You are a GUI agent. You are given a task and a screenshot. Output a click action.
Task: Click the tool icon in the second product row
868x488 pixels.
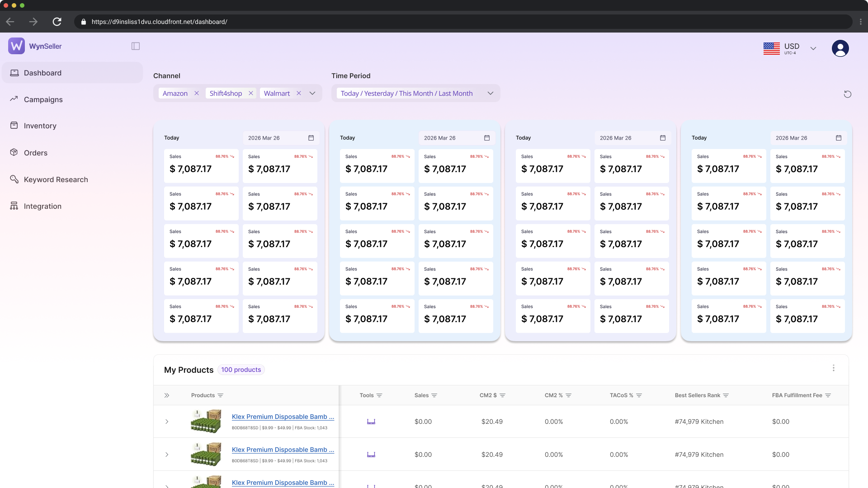pos(371,455)
